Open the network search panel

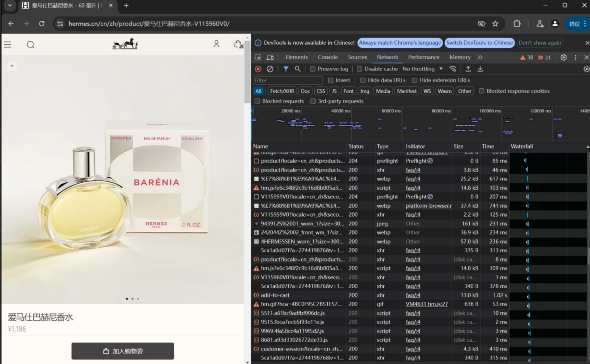[297, 69]
